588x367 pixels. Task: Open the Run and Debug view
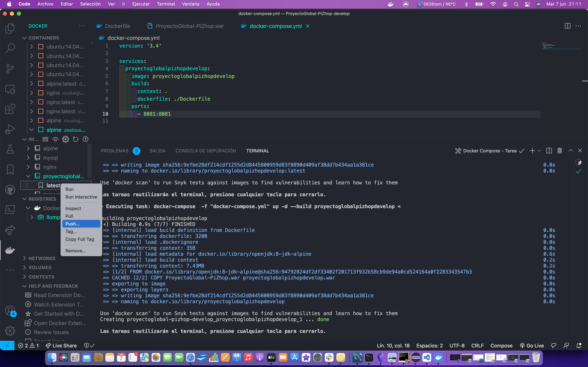click(10, 129)
